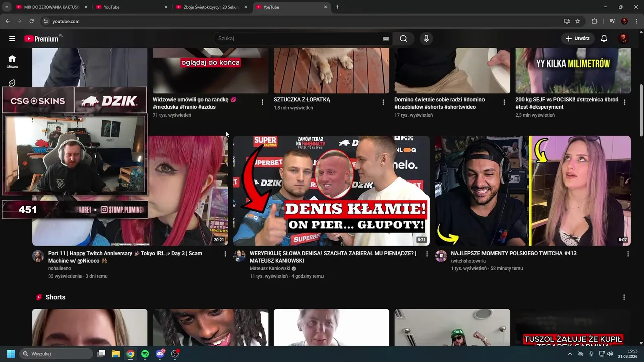Open Chrome media controls icon
Screen dimensions: 644x362
(612, 21)
